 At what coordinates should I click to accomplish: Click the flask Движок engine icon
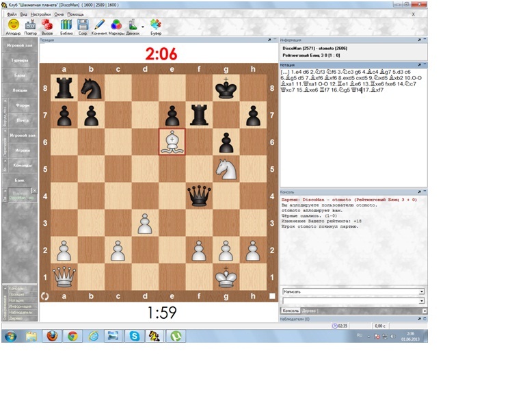pos(133,25)
